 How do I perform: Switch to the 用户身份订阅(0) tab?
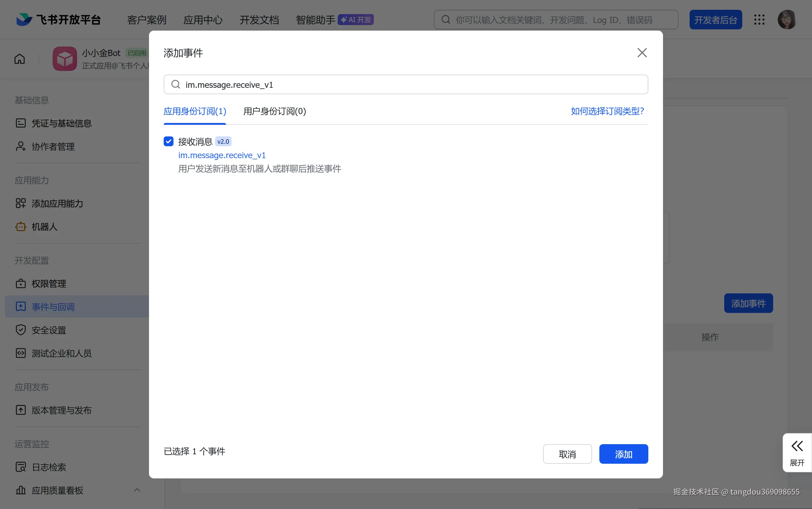(274, 111)
